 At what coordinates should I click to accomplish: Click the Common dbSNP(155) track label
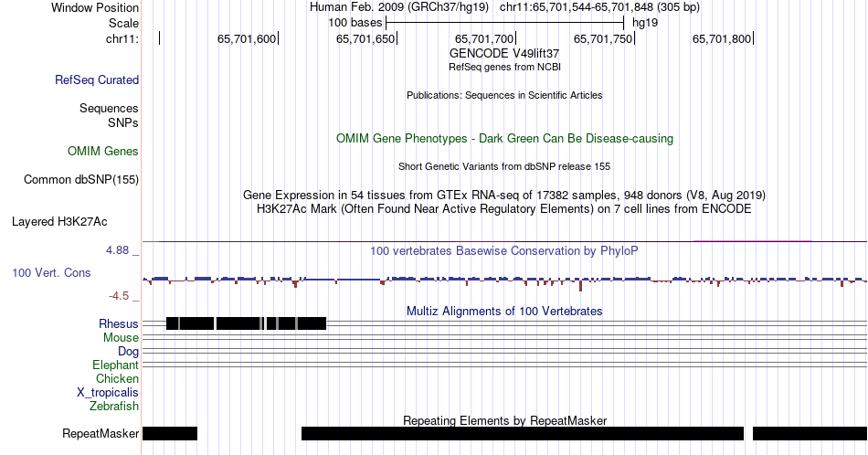point(80,179)
